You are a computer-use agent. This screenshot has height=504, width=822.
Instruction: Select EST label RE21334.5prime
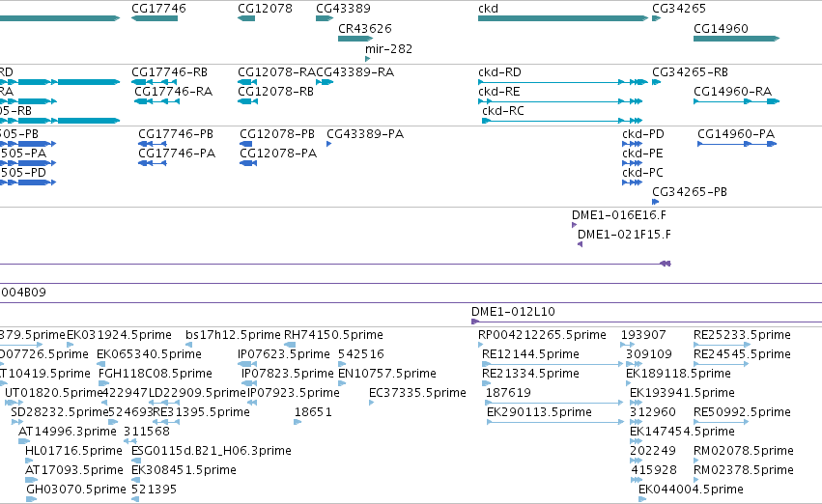(x=531, y=373)
